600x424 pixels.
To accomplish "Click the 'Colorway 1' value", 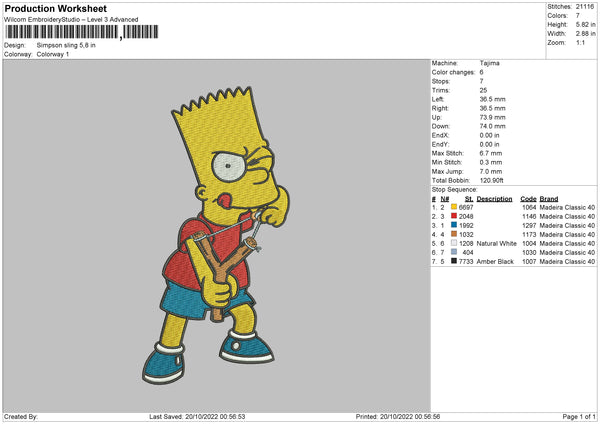I will pyautogui.click(x=53, y=54).
